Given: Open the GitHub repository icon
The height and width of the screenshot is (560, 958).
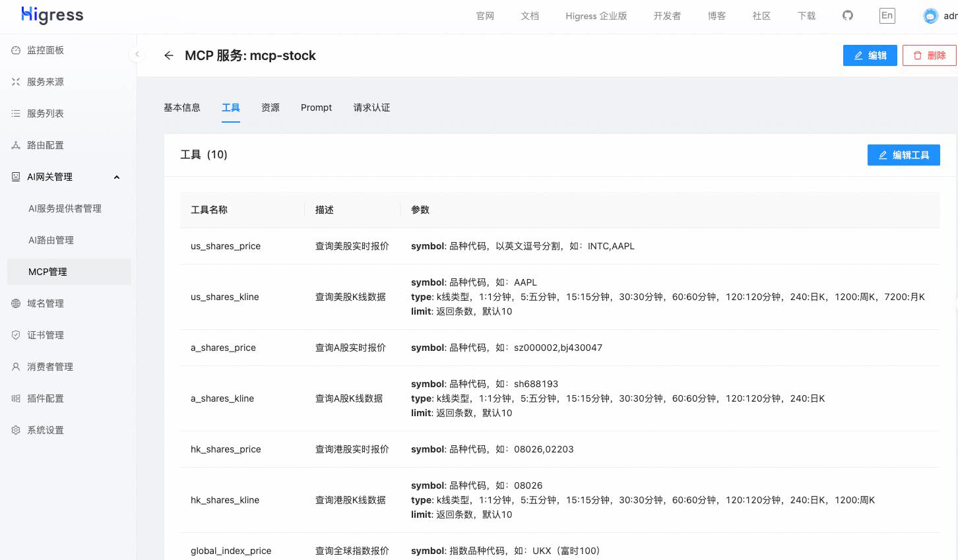Looking at the screenshot, I should coord(847,15).
